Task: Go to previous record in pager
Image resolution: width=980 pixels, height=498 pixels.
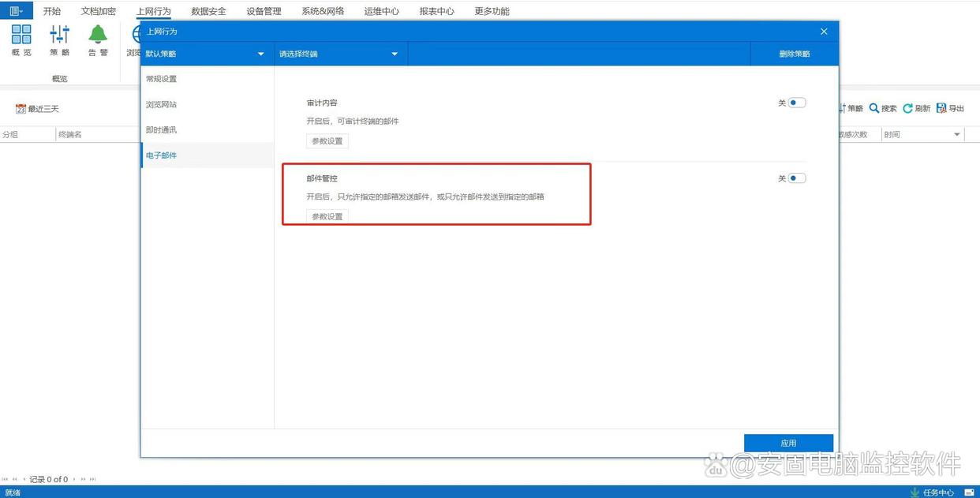Action: coord(24,479)
